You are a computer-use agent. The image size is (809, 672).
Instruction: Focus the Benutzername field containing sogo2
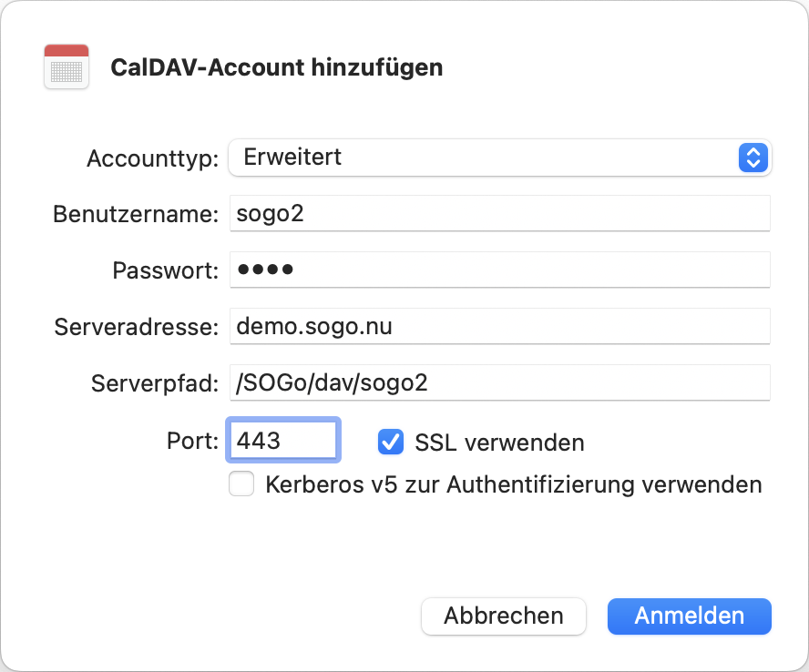click(x=499, y=214)
